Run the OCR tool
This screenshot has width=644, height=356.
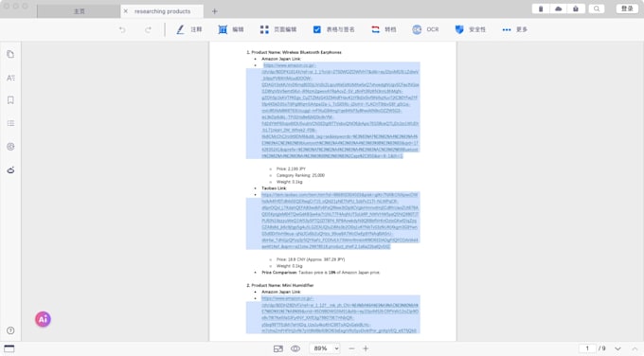(425, 29)
